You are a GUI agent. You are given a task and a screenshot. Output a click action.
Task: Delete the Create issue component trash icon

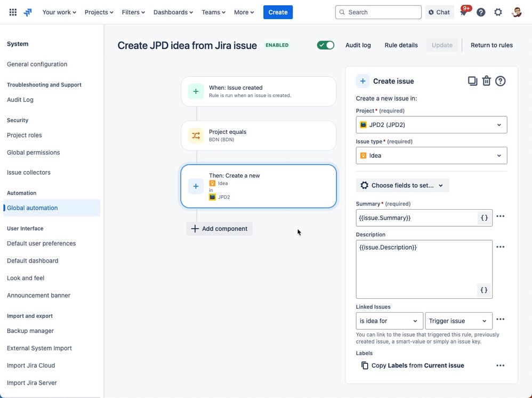(x=487, y=81)
